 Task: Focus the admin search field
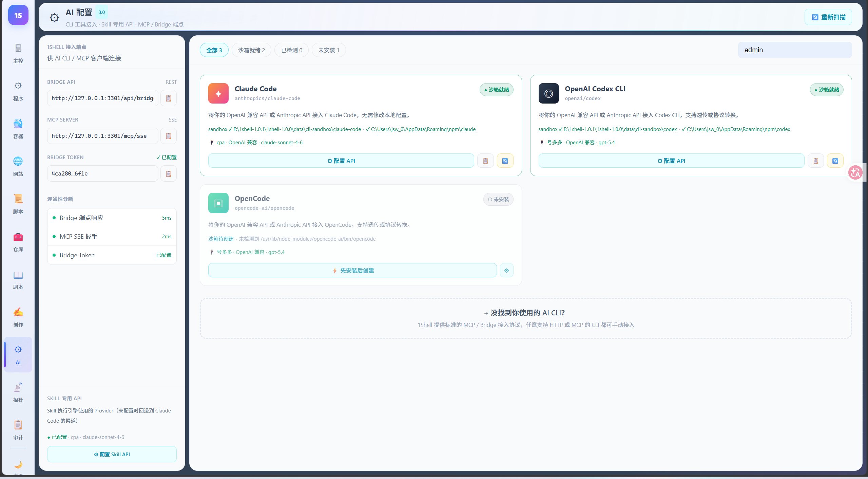[794, 50]
